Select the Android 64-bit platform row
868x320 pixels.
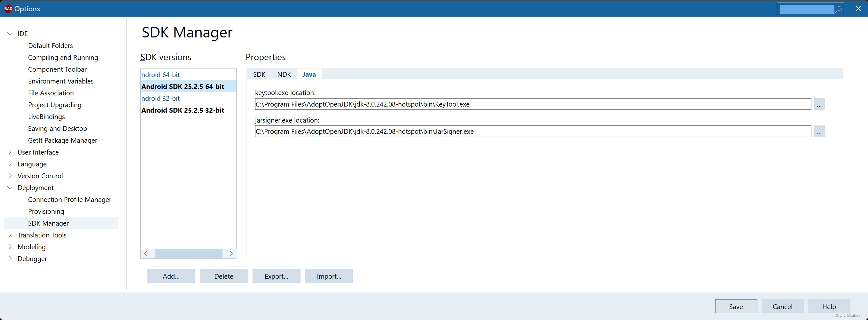[x=188, y=75]
